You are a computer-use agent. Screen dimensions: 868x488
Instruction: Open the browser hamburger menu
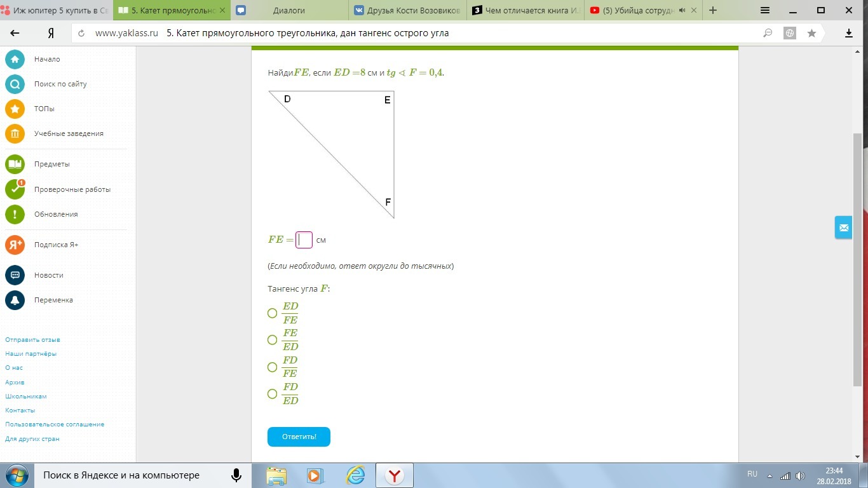765,10
